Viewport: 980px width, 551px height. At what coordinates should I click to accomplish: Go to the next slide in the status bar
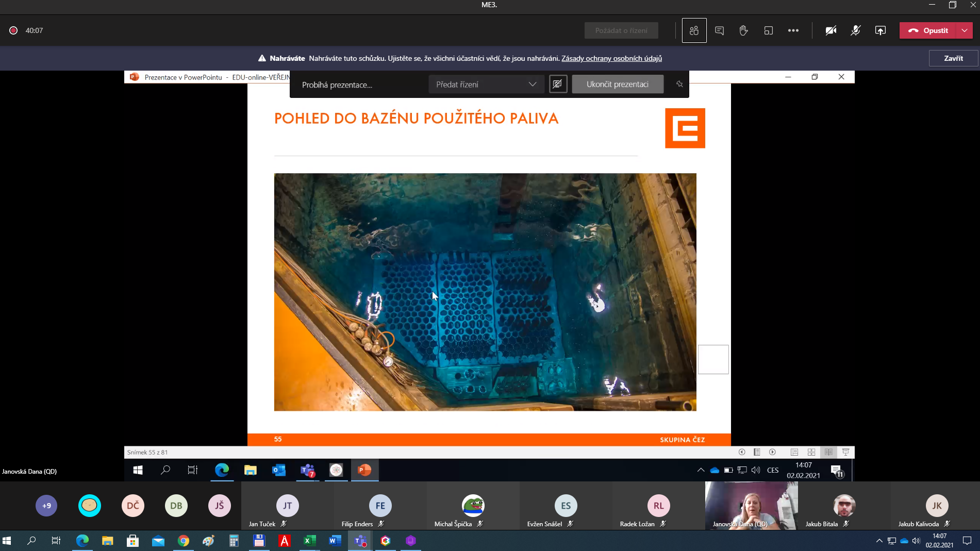tap(772, 452)
